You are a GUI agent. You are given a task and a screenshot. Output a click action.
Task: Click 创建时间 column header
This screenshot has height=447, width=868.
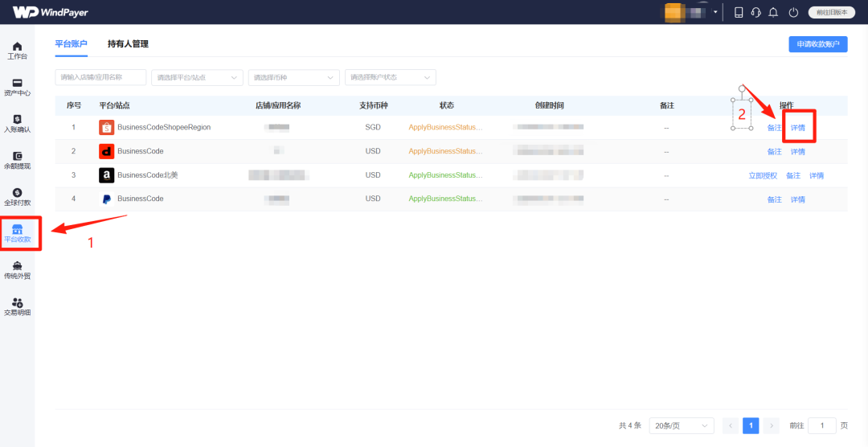point(549,105)
